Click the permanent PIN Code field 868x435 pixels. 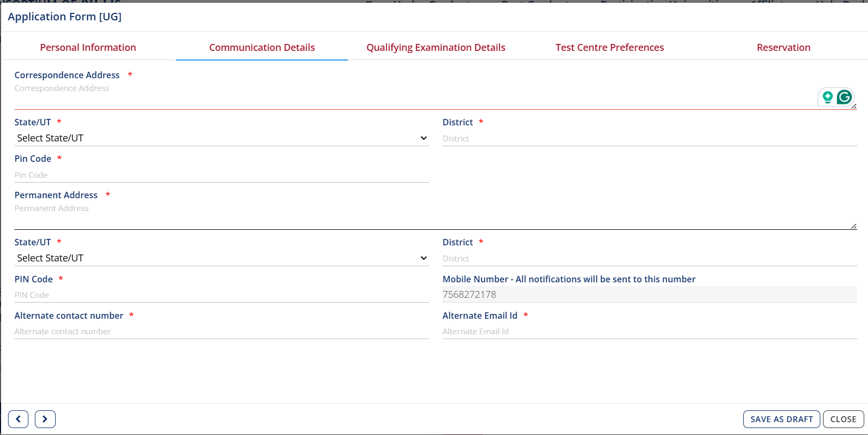(x=222, y=295)
